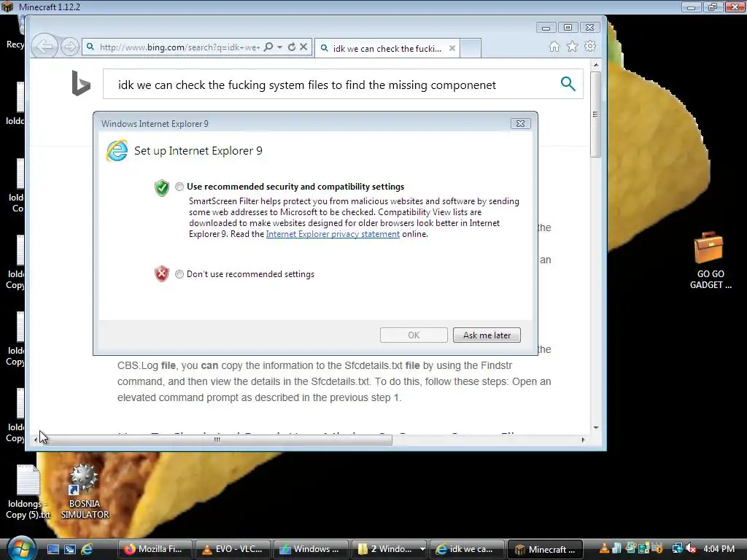747x560 pixels.
Task: Open the Favorites star
Action: tap(572, 46)
